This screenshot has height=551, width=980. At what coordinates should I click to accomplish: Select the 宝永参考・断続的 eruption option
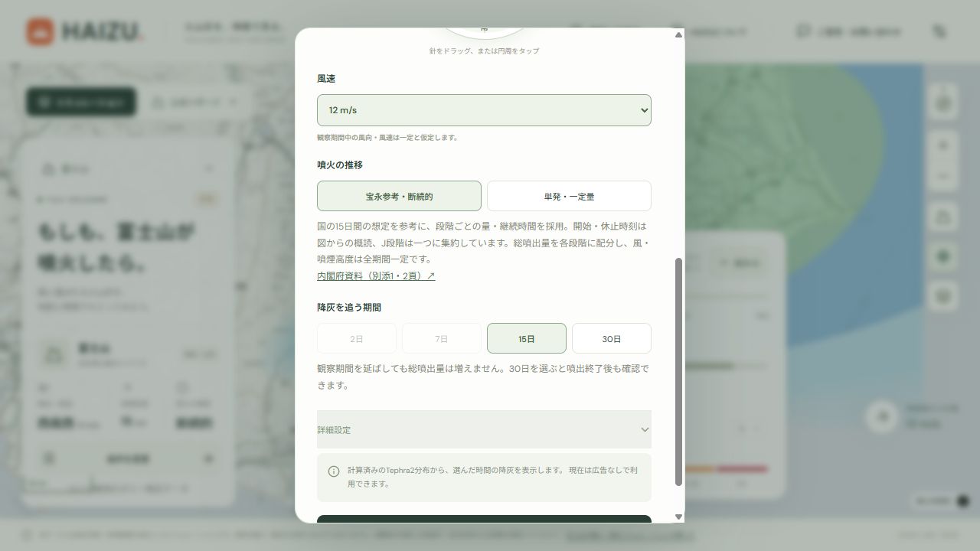pos(399,196)
